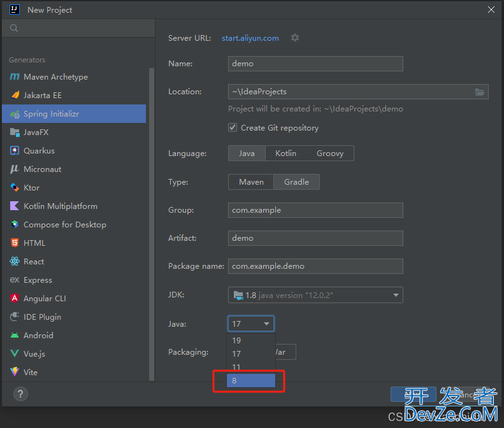Select the JavaFX folder icon

(15, 132)
